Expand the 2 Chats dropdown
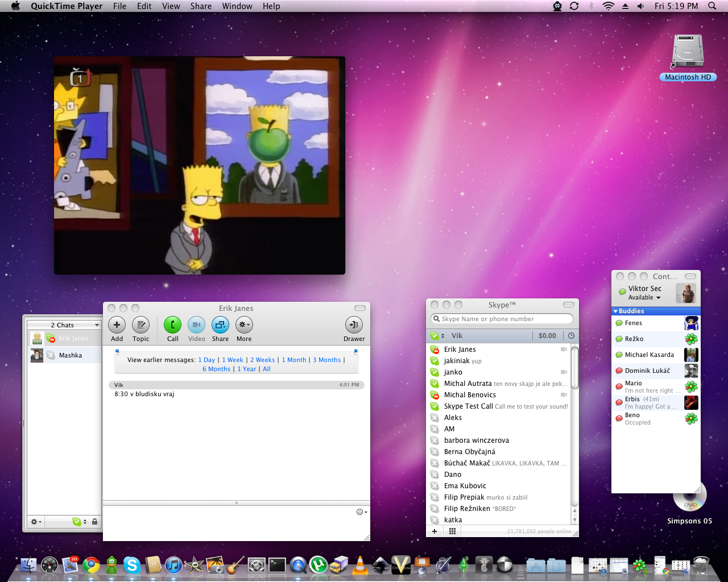The width and height of the screenshot is (728, 582). [64, 325]
